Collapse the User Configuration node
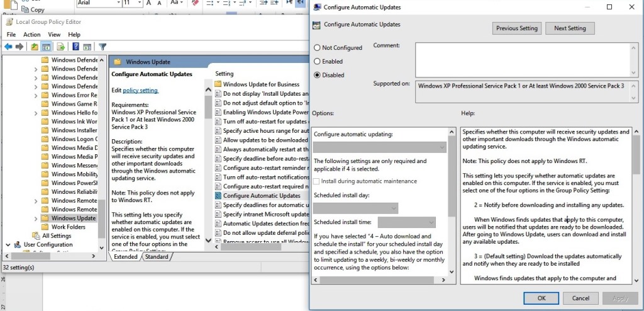The image size is (644, 311). tap(8, 245)
